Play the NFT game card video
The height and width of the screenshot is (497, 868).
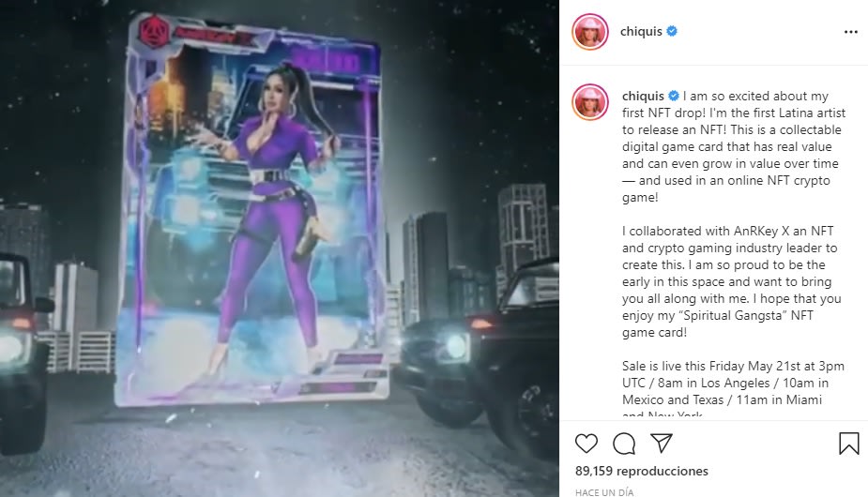[x=280, y=248]
